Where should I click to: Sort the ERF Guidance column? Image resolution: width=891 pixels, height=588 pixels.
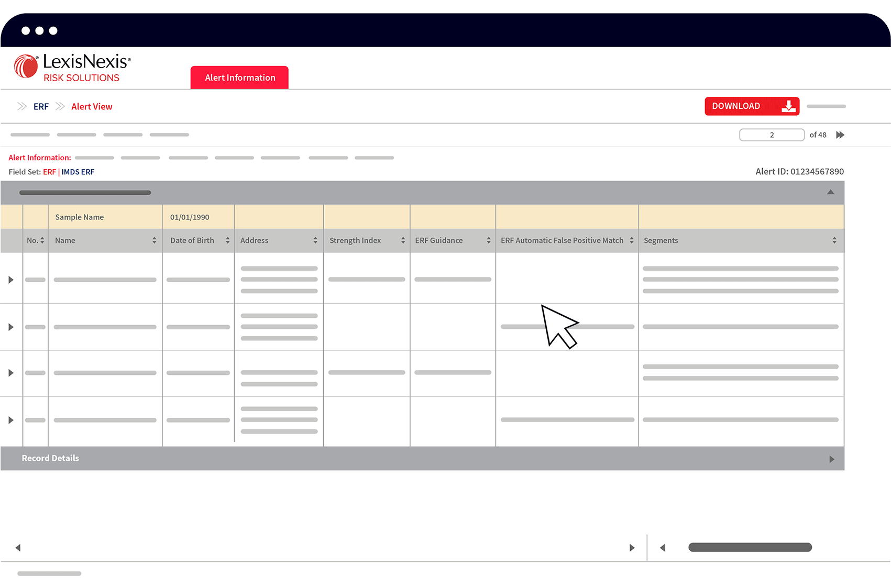(488, 240)
